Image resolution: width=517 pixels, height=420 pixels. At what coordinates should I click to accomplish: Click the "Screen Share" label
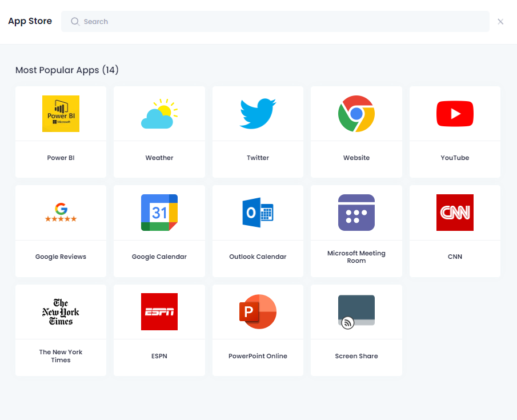pos(356,356)
